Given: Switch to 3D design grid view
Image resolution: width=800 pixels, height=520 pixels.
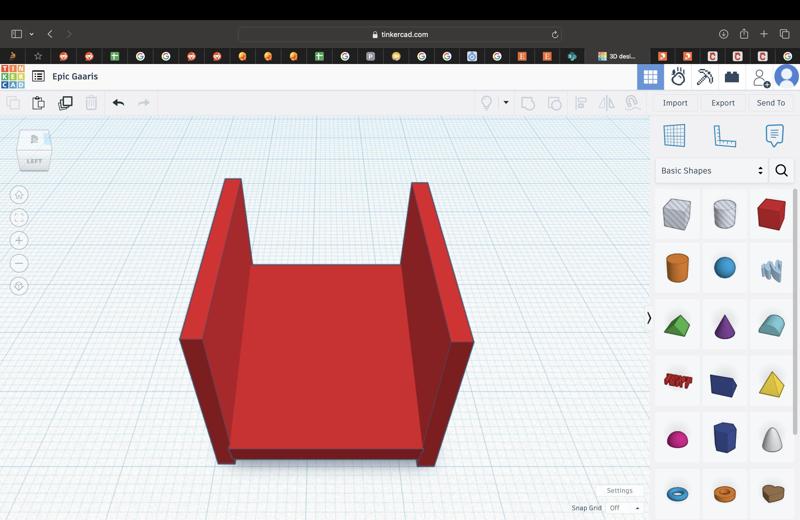Looking at the screenshot, I should pos(650,76).
